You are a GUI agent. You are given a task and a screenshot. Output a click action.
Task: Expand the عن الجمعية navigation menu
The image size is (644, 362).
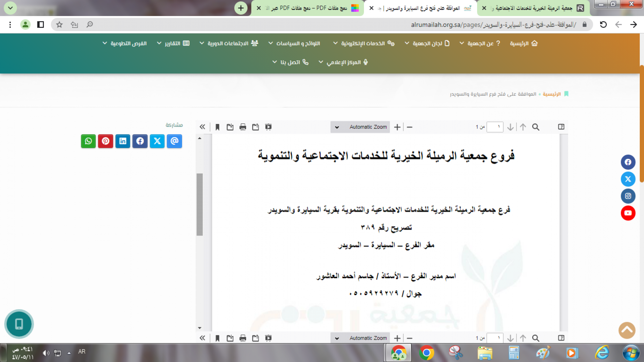tap(480, 43)
